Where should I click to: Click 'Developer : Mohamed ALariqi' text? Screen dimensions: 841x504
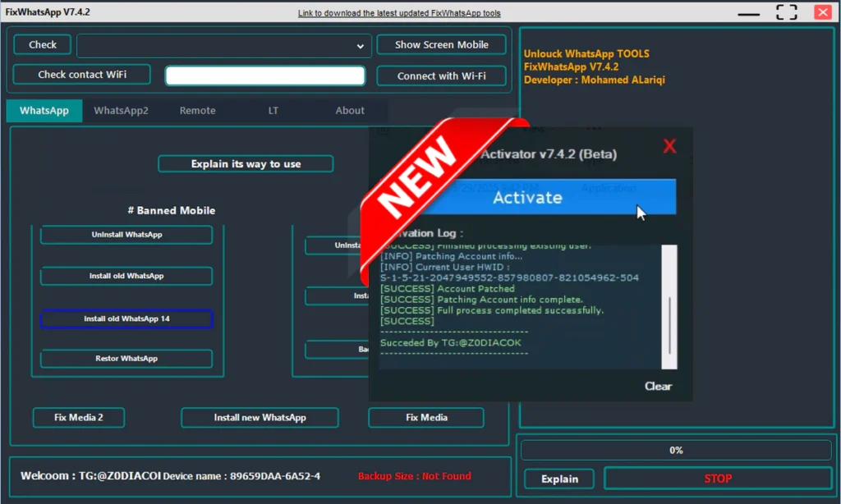[595, 80]
